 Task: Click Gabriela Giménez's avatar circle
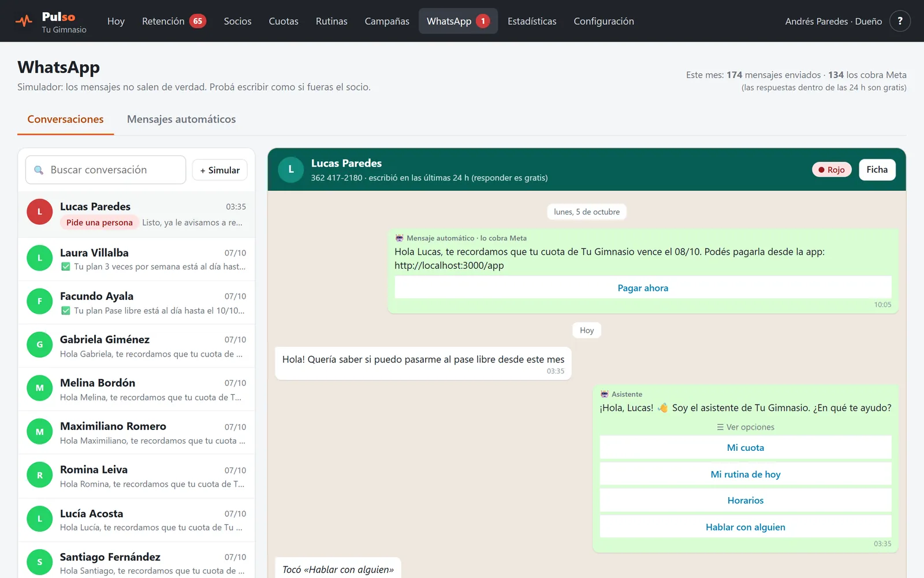coord(40,344)
